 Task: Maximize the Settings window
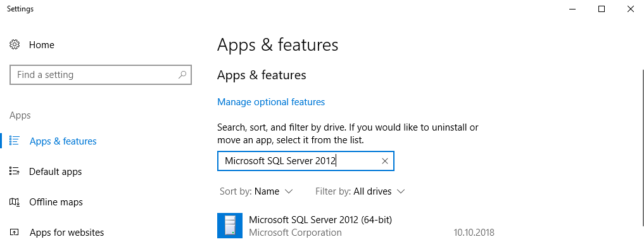click(602, 9)
